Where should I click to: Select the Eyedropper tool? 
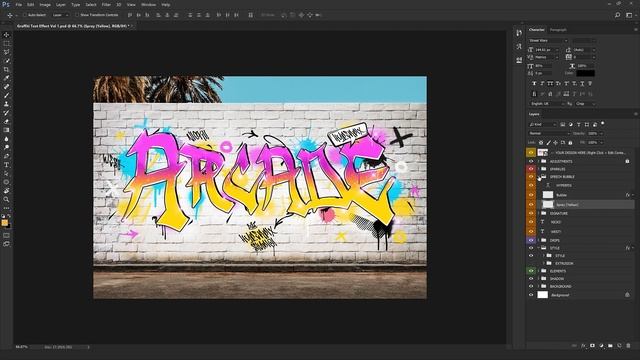point(6,78)
